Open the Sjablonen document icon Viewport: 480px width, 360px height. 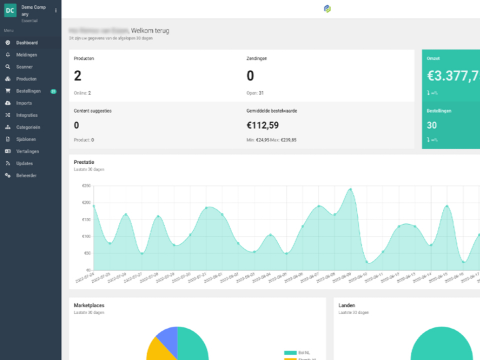(x=8, y=139)
